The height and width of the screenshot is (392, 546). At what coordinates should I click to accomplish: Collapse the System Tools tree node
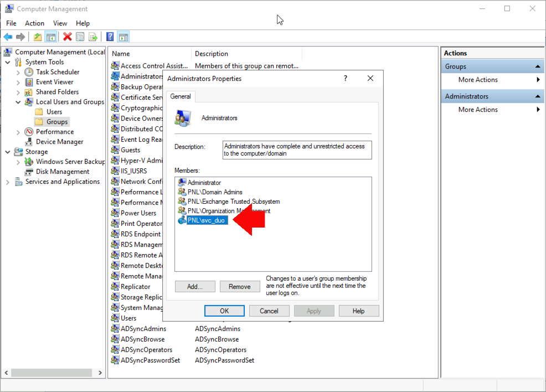click(x=8, y=63)
